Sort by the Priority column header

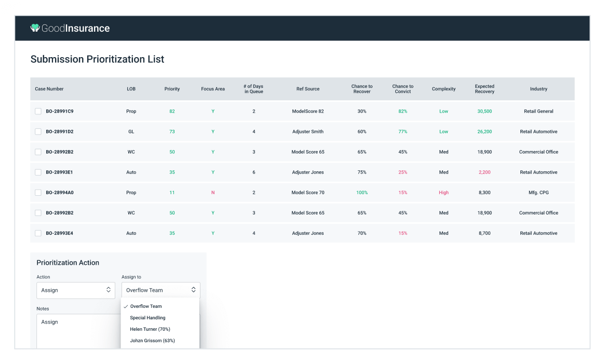point(172,89)
